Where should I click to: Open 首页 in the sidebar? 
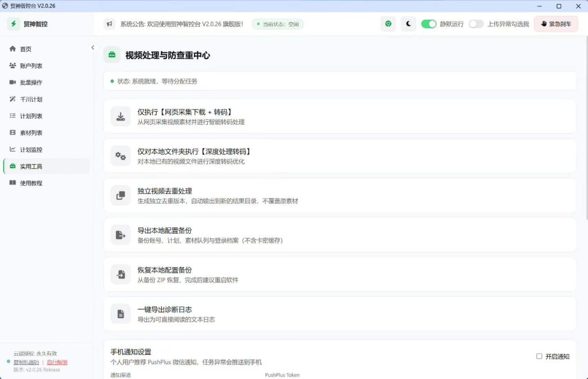pos(47,49)
